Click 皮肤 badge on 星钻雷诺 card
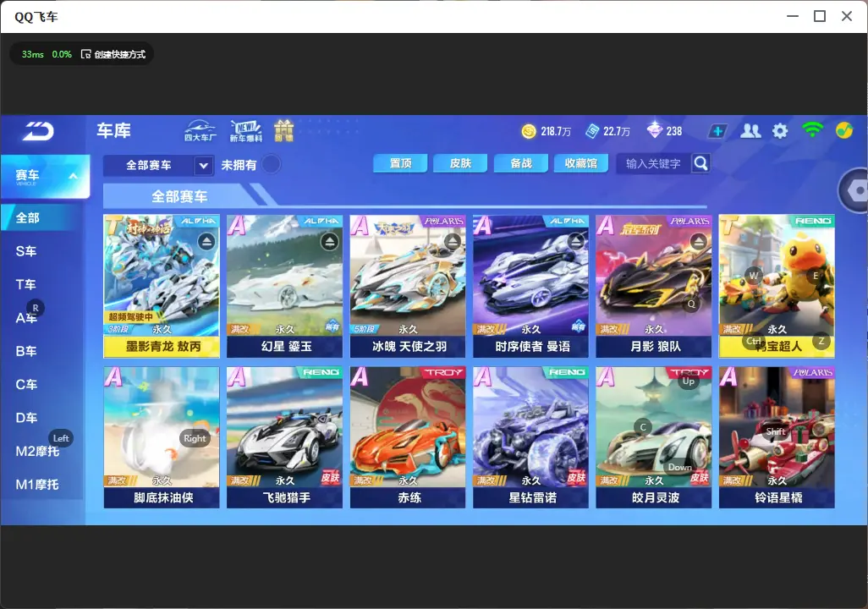The image size is (868, 609). point(576,478)
